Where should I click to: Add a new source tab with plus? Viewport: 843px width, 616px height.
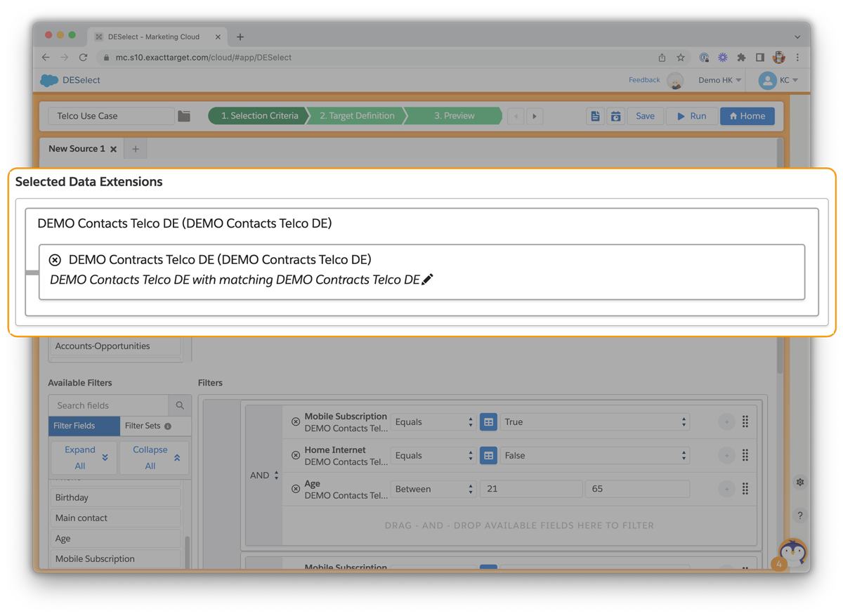136,149
